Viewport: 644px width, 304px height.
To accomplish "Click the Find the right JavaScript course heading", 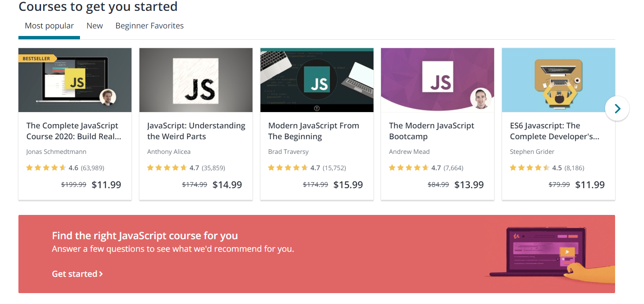I will (x=145, y=235).
